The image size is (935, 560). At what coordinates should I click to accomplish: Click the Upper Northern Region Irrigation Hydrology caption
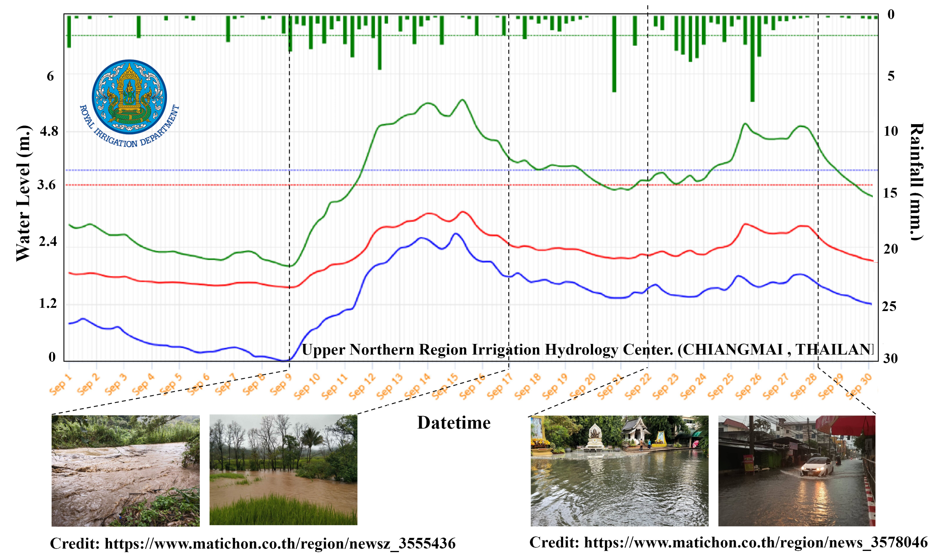click(x=587, y=350)
